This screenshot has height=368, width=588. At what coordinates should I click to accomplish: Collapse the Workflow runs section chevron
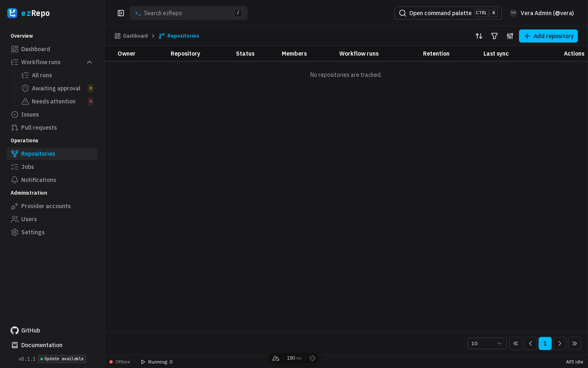[x=89, y=62]
